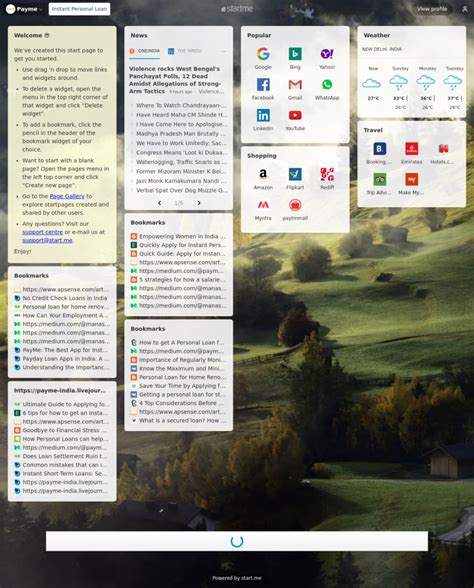Expand the Payme pages dropdown
This screenshot has width=474, height=588.
(40, 9)
